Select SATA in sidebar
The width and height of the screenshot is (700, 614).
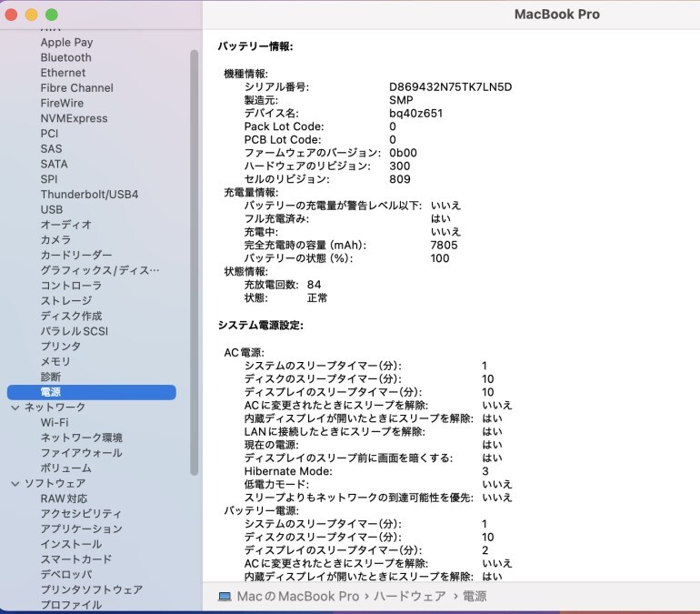54,164
